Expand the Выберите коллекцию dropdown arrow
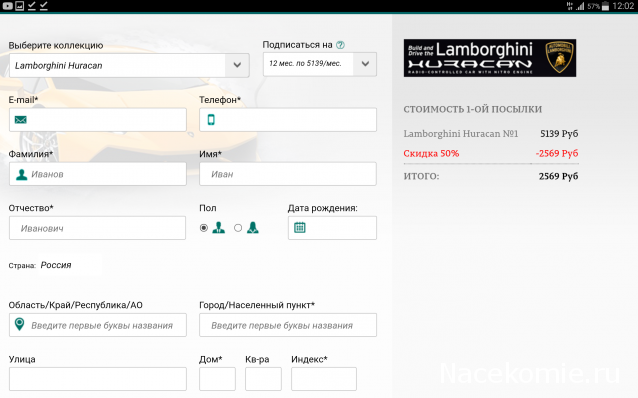Image resolution: width=638 pixels, height=398 pixels. point(237,65)
